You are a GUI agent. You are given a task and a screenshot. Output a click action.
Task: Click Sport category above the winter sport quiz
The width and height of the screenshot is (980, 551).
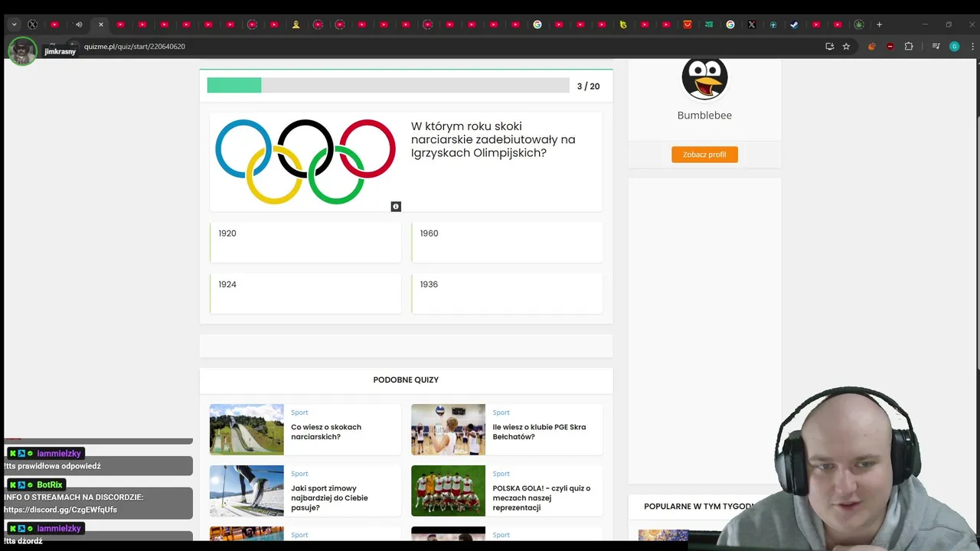coord(299,474)
